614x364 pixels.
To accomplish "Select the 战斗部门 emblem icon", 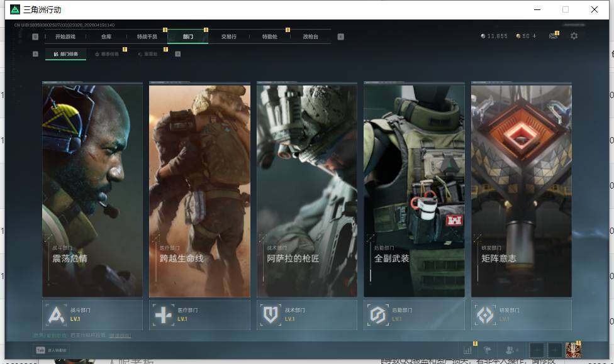I will coord(57,314).
